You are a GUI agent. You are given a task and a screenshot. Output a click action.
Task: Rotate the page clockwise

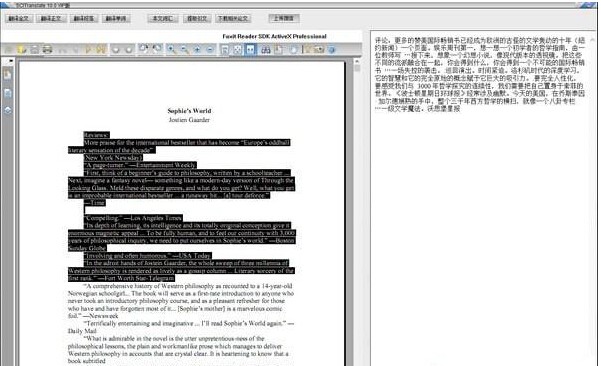coord(157,49)
